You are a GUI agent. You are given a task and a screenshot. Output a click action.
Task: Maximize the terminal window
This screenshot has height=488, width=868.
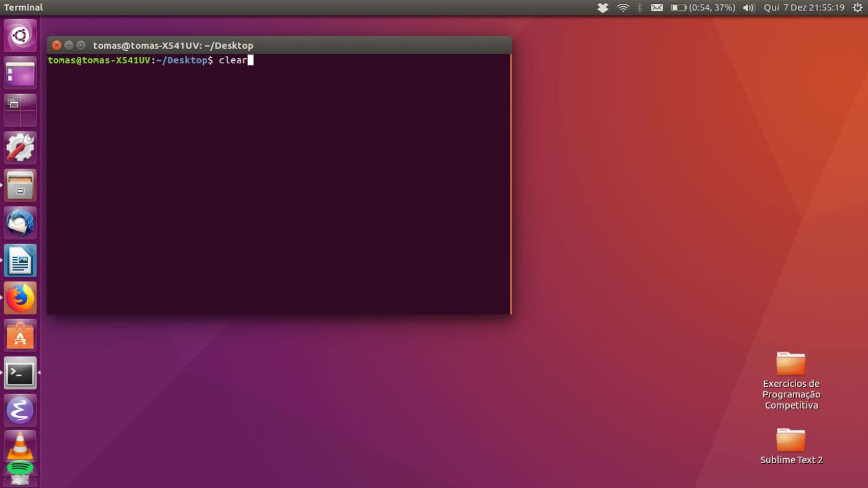pos(81,45)
